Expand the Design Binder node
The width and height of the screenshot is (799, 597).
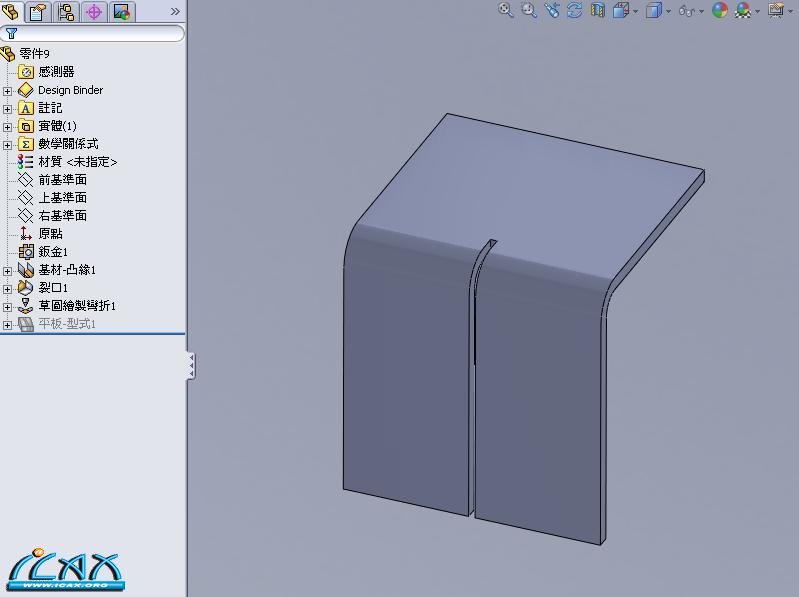tap(7, 91)
